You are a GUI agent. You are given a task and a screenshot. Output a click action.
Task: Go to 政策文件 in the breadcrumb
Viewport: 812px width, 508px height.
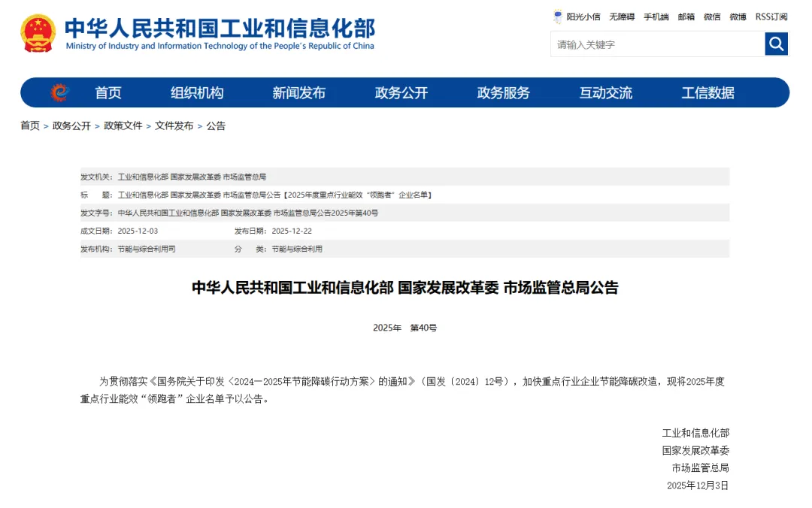pyautogui.click(x=123, y=125)
